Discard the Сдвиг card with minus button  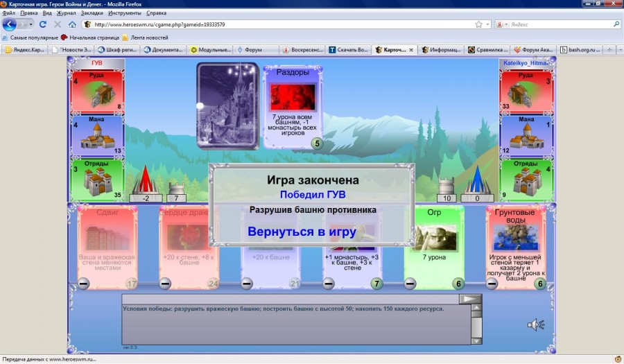83,284
